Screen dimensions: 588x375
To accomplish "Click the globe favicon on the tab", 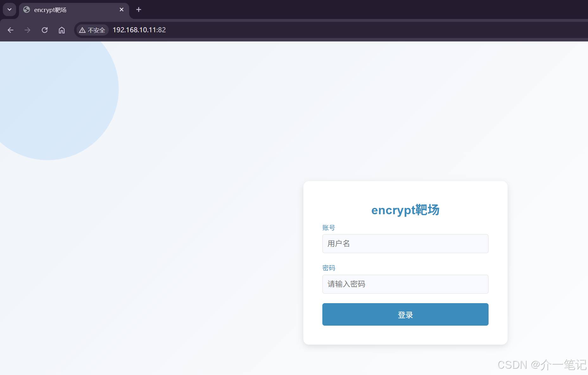I will (26, 9).
